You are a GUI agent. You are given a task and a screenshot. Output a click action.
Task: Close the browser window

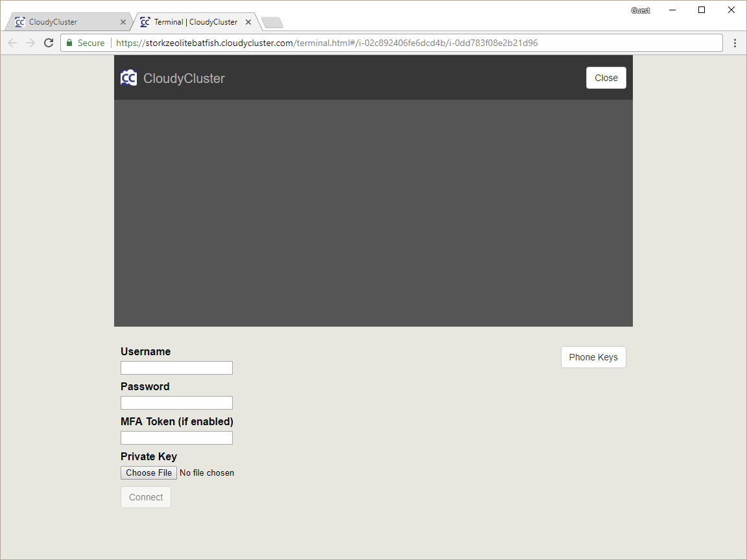point(731,10)
